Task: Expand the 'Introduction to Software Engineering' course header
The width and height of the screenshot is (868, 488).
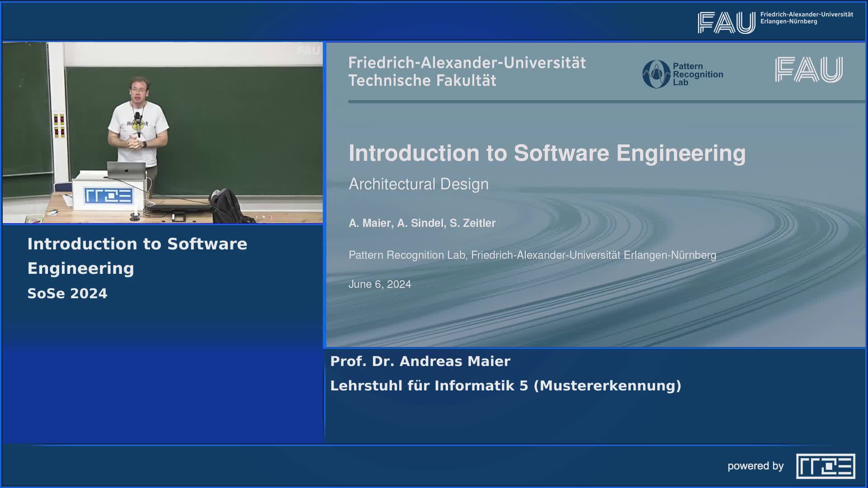Action: pyautogui.click(x=137, y=256)
